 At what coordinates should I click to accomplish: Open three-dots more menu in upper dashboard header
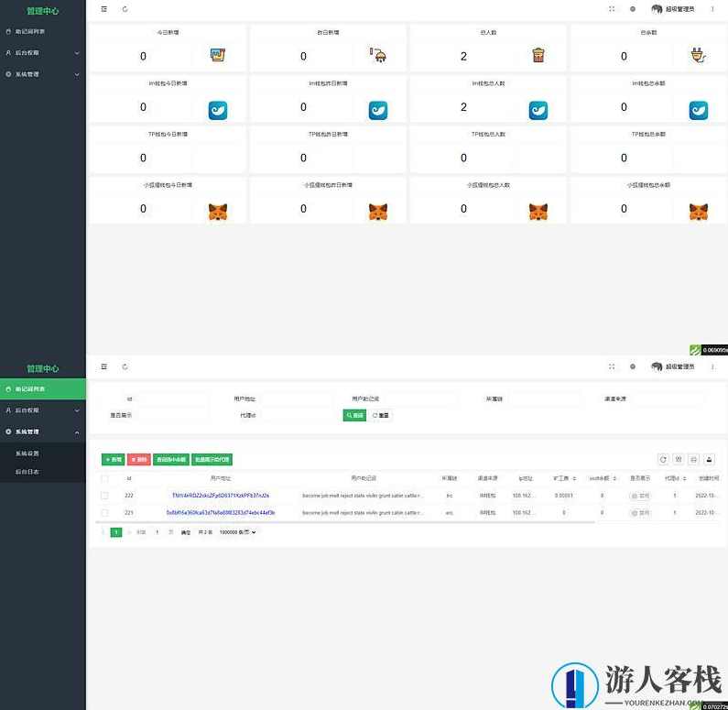click(712, 9)
